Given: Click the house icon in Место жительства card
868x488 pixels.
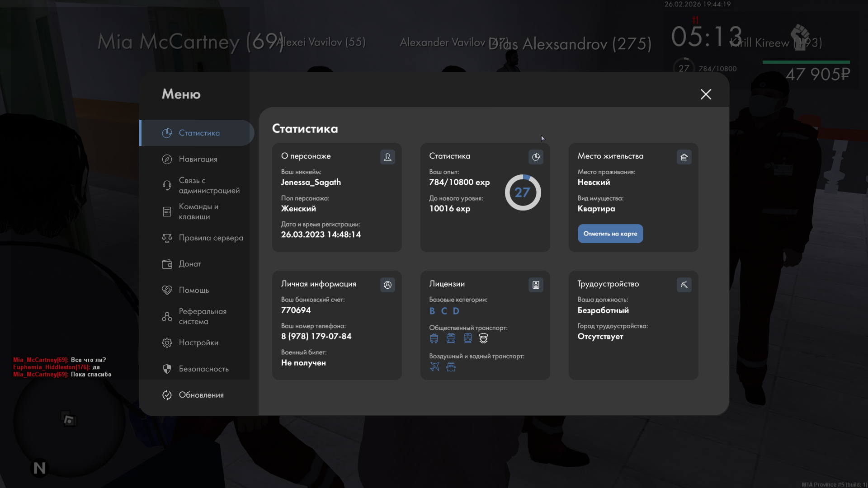Looking at the screenshot, I should click(x=684, y=157).
